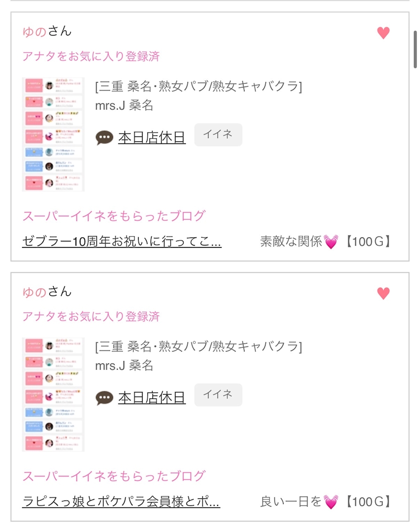Toggle the favorite heart in the ゼブラー10周年 card
The height and width of the screenshot is (528, 420).
[383, 33]
